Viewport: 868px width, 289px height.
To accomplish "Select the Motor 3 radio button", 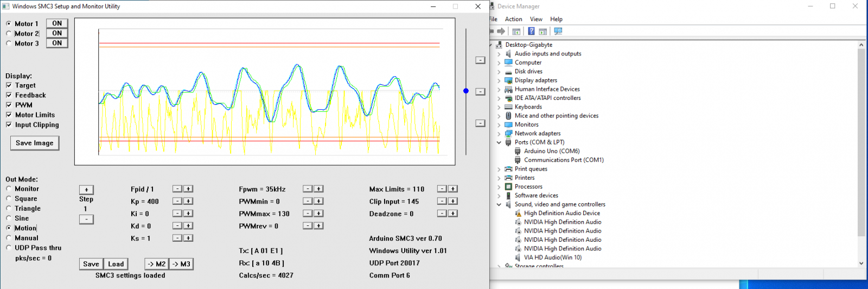I will coord(9,43).
